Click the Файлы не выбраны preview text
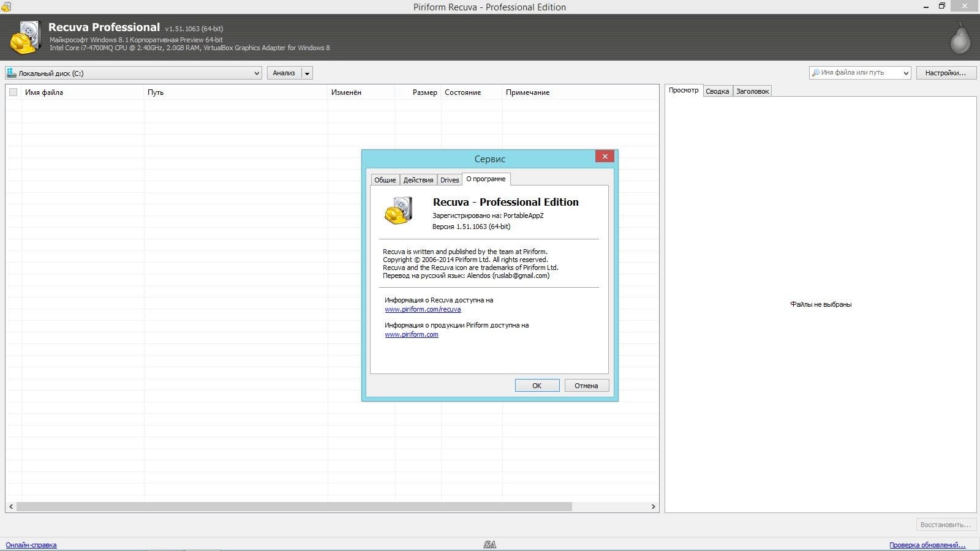 [x=821, y=304]
